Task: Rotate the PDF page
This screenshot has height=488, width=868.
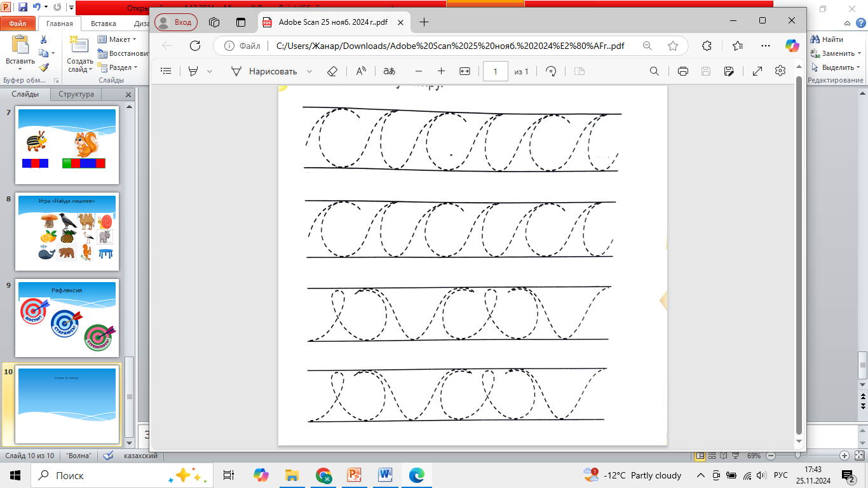Action: [551, 71]
